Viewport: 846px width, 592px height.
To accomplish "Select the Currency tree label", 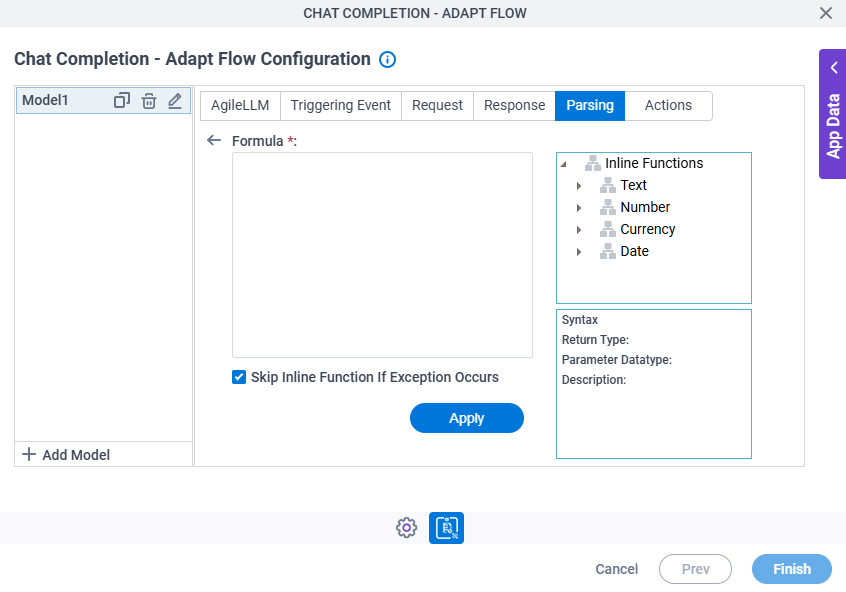I will [647, 229].
